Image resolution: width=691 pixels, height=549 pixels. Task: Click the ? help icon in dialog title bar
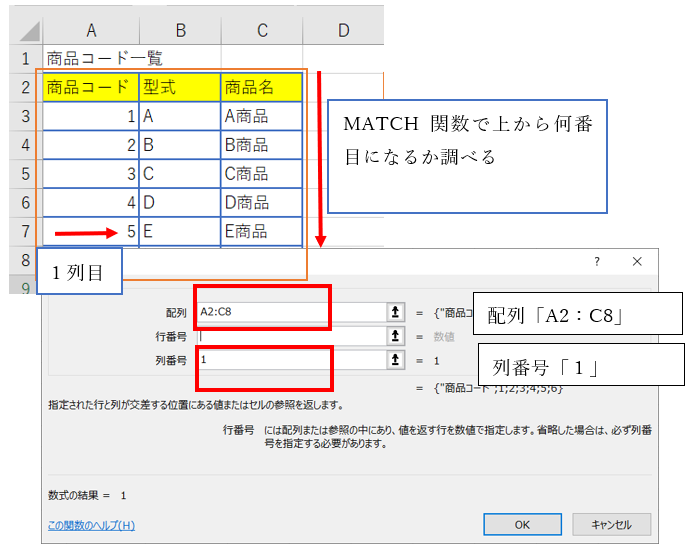point(597,262)
